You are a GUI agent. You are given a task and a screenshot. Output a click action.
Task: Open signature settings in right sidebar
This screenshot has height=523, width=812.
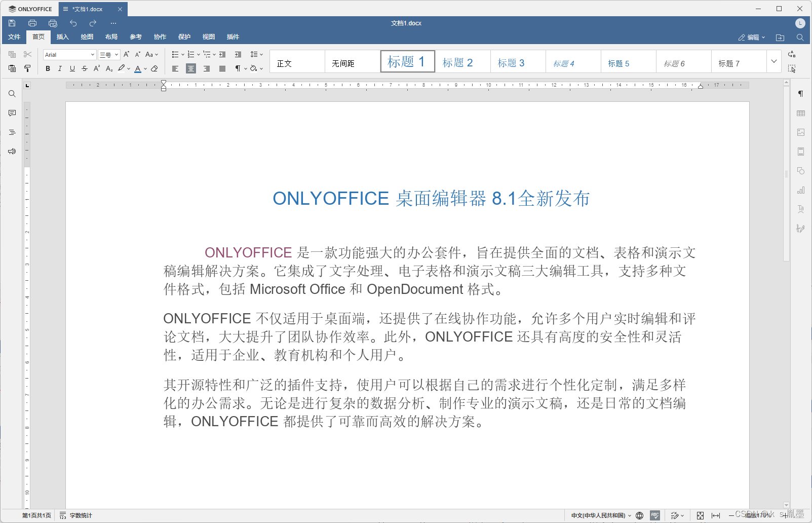tap(801, 229)
